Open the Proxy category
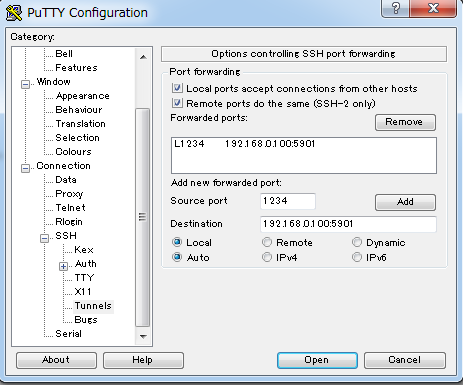The image size is (463, 385). (69, 194)
